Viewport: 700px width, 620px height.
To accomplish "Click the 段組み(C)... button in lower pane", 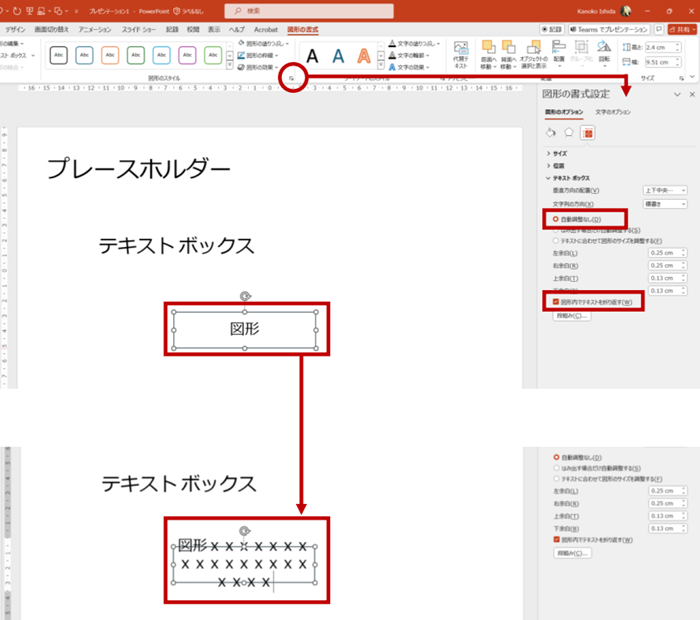I will click(571, 552).
